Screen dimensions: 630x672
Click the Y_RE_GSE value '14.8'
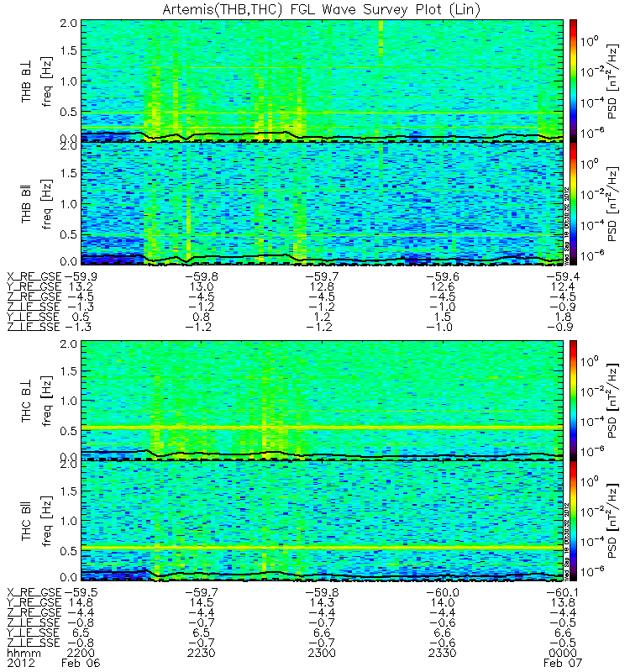click(x=81, y=602)
